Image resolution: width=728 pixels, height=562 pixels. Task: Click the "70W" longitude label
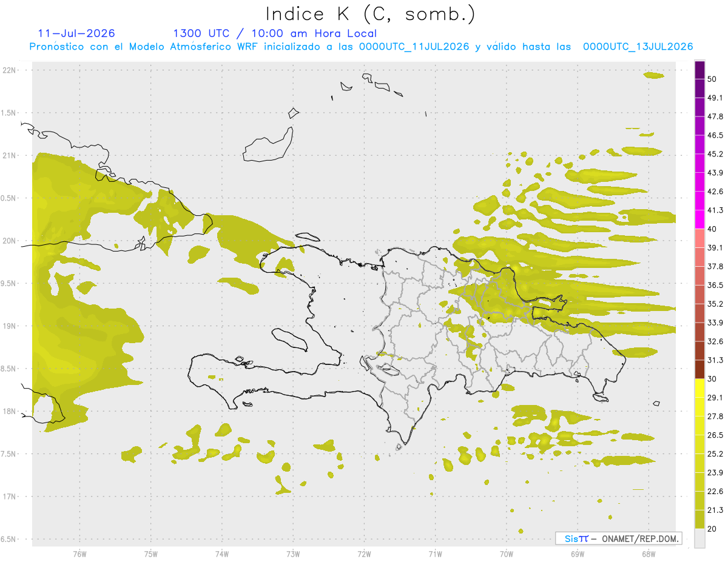[x=506, y=554]
